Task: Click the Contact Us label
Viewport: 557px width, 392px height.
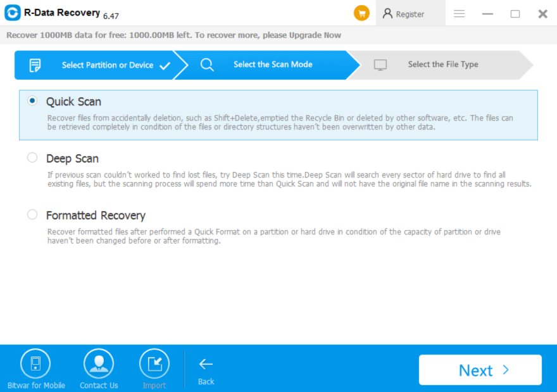Action: click(99, 385)
